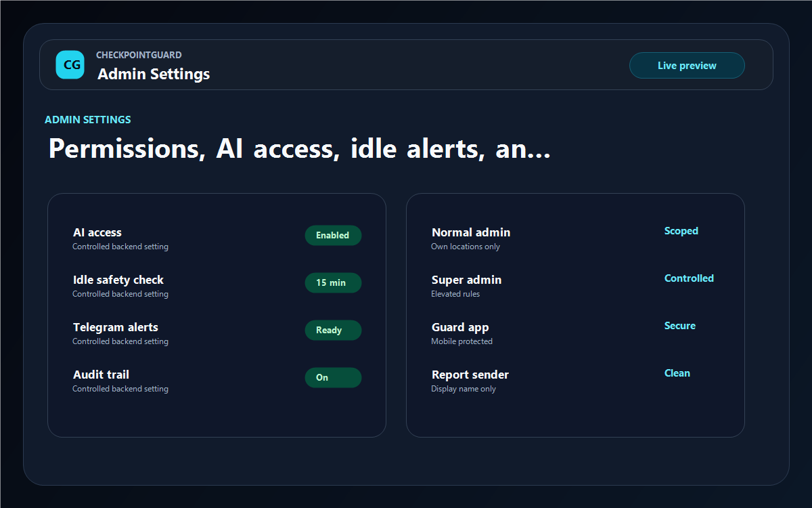Click 'Controlled backend setting' under Audit trail

click(120, 389)
